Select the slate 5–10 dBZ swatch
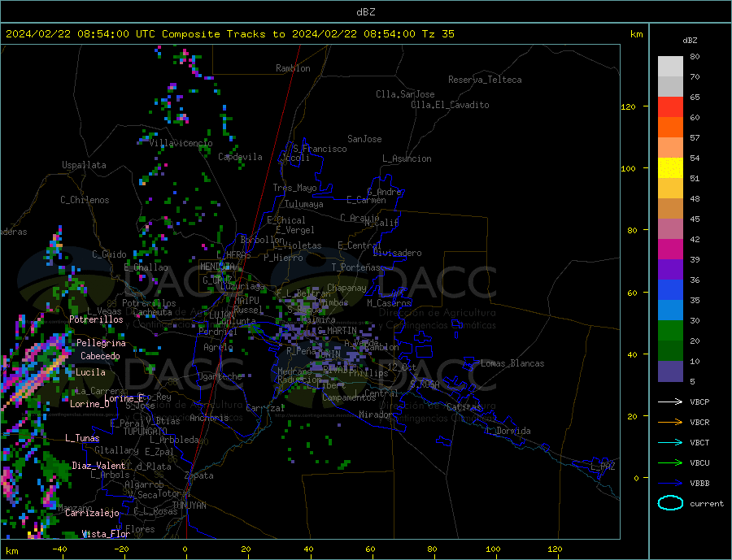 (x=670, y=371)
